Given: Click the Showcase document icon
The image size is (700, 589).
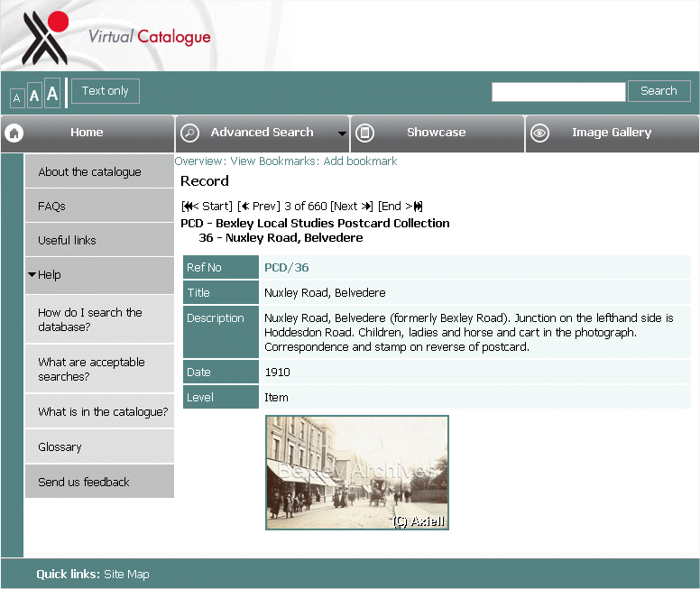Looking at the screenshot, I should click(x=364, y=133).
